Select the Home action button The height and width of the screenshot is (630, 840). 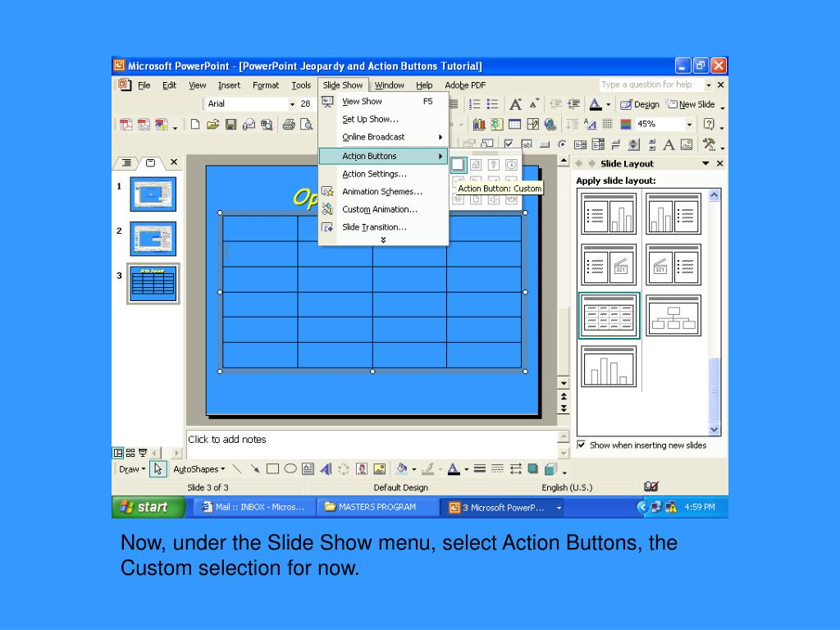tap(476, 164)
